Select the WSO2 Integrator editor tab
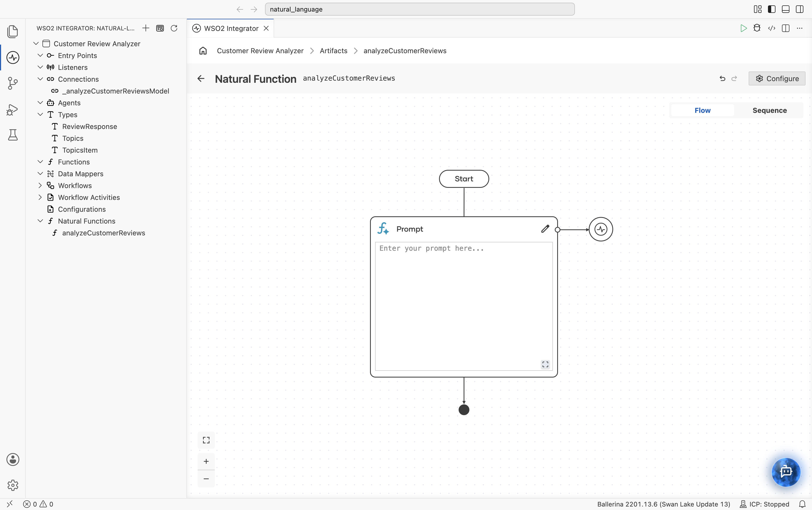This screenshot has width=812, height=510. tap(231, 28)
